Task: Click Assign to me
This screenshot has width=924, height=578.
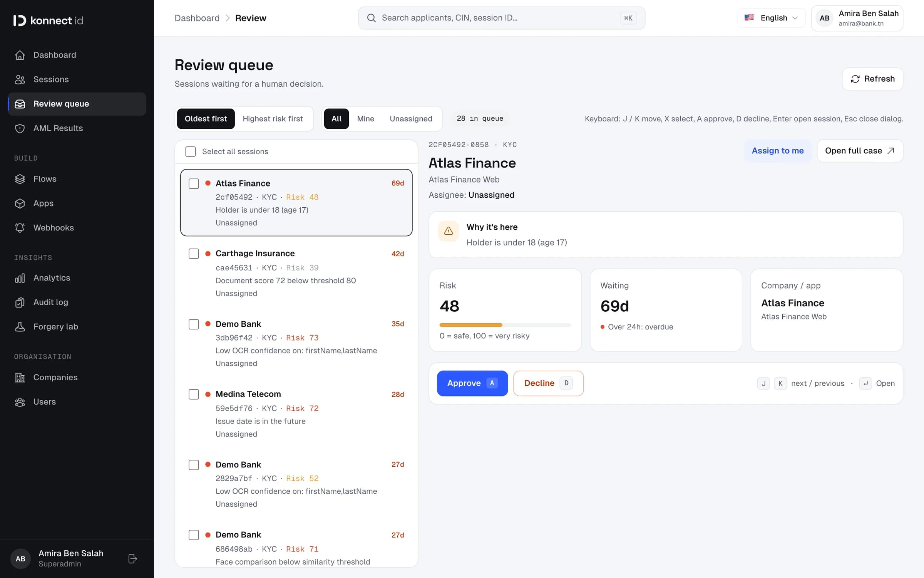Action: point(778,151)
